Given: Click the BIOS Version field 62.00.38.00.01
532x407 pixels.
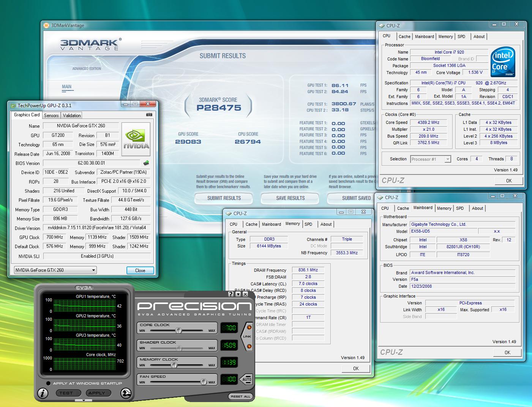Looking at the screenshot, I should [92, 163].
